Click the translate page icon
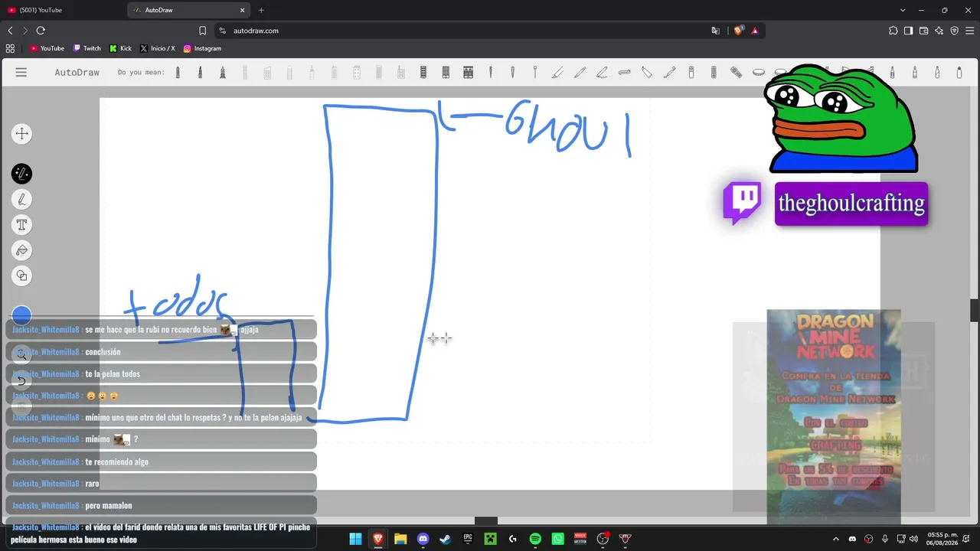Viewport: 980px width, 551px height. click(x=715, y=31)
